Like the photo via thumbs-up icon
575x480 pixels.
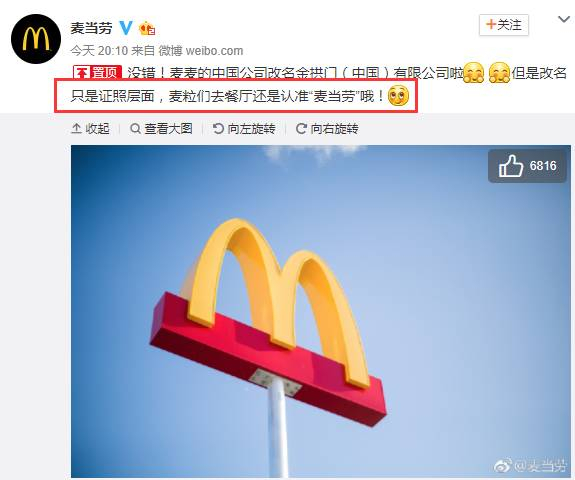(510, 166)
